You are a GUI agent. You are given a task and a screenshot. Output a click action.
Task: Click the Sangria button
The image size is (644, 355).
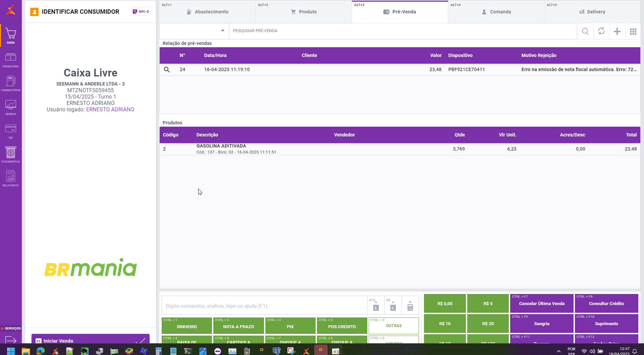pos(542,323)
